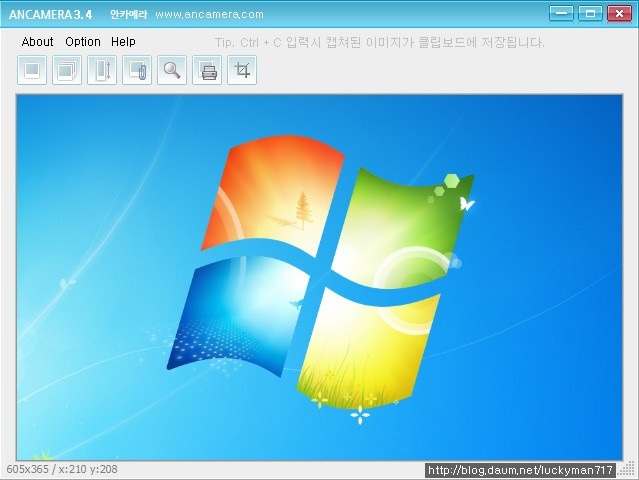Select the window capture tool
The height and width of the screenshot is (480, 639).
coord(67,70)
